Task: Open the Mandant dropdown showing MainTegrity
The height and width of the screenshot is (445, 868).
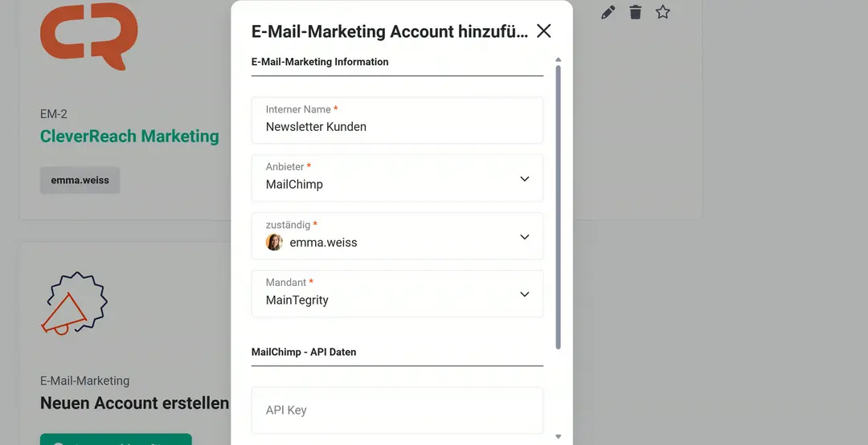Action: pos(397,294)
